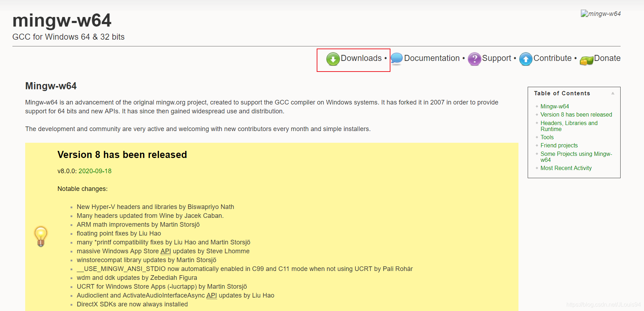This screenshot has width=644, height=311.
Task: Jump to Most Recent Activity section
Action: 566,168
